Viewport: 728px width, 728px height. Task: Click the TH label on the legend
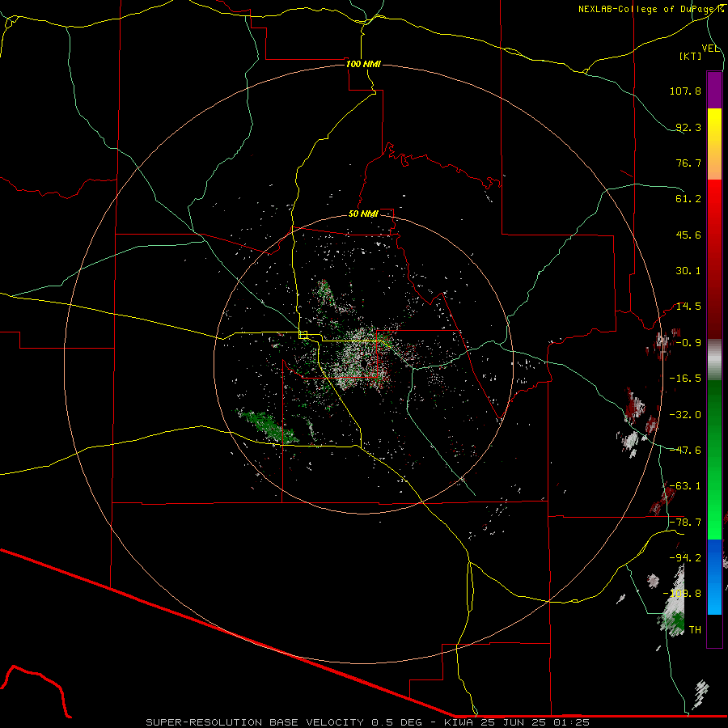click(695, 630)
